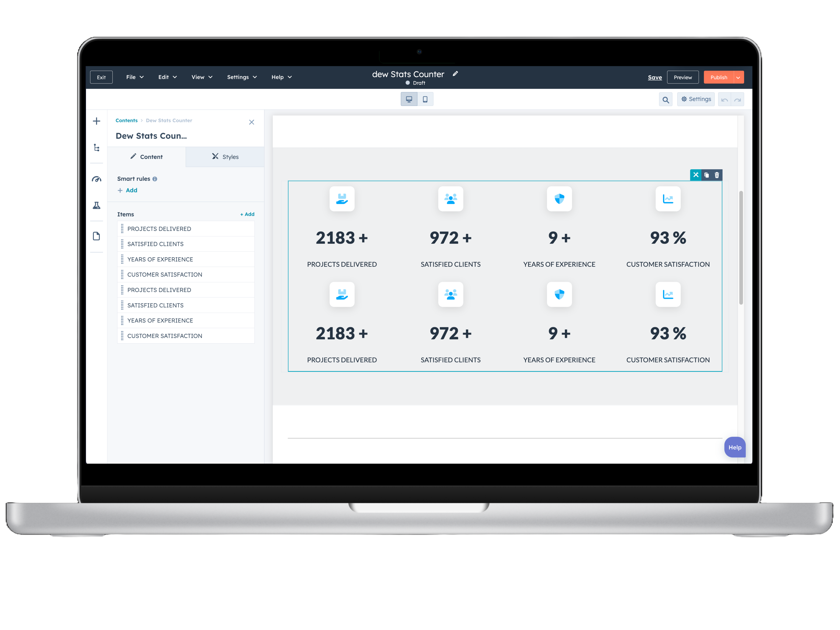Viewport: 840px width, 630px height.
Task: Open the File dropdown menu
Action: point(135,77)
